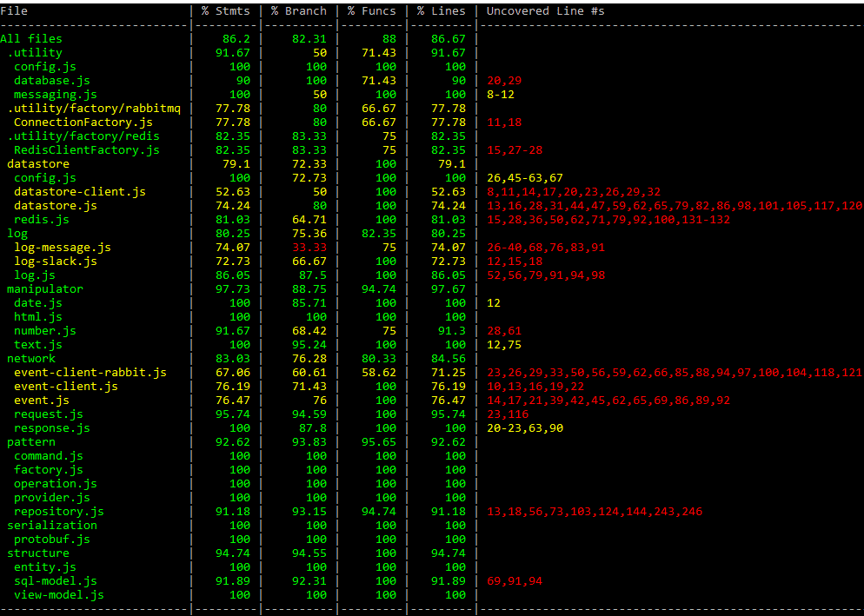Click uncovered lines '26,45-63,67'
864x616 pixels.
pyautogui.click(x=525, y=178)
